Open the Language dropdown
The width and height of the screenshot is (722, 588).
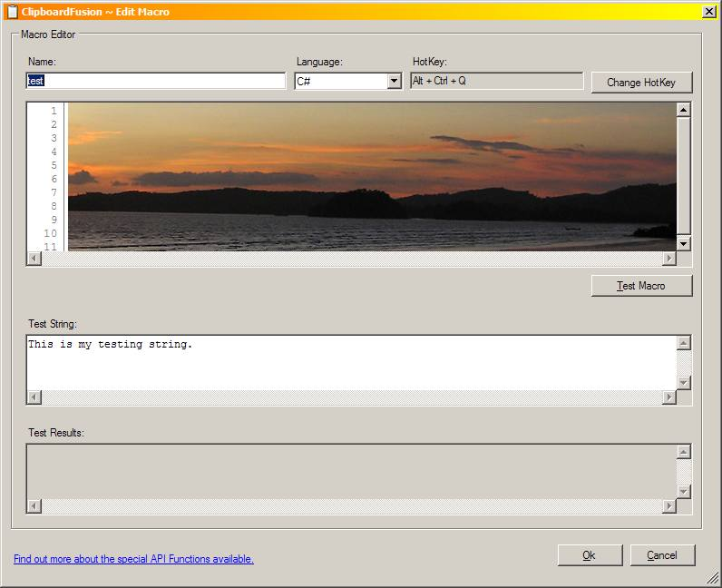pos(394,82)
